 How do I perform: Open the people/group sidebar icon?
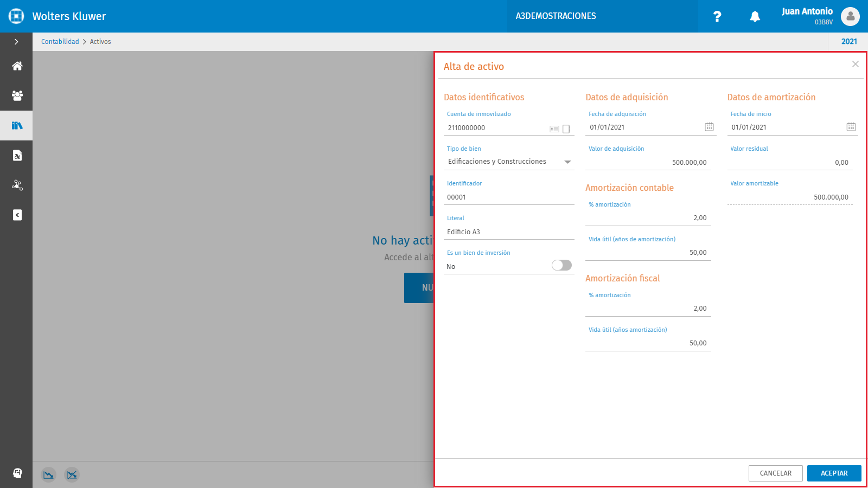[x=17, y=95]
